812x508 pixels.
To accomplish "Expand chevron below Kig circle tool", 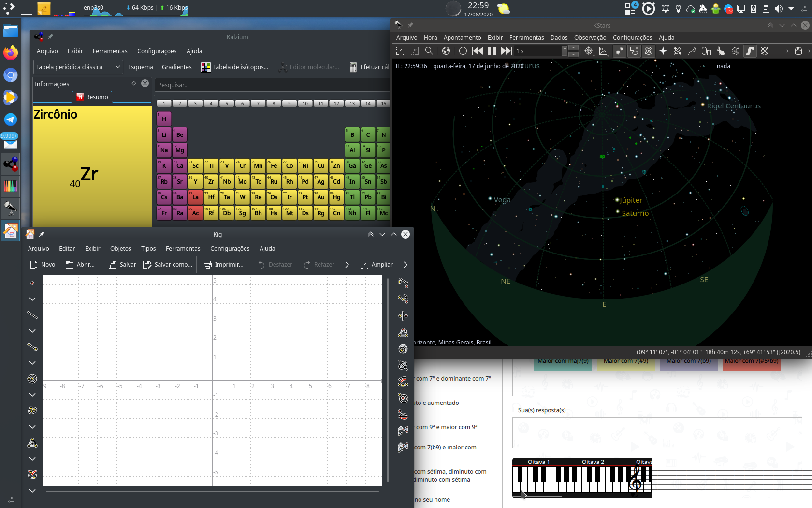I will click(32, 395).
